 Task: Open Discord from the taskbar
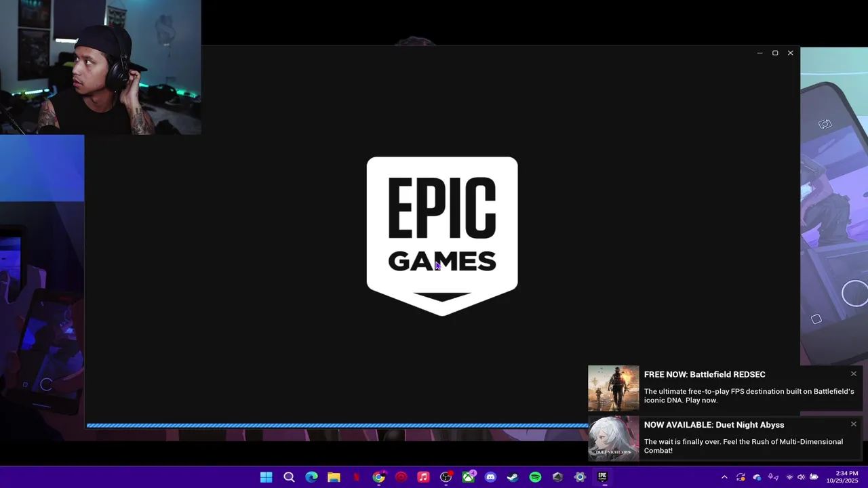490,477
